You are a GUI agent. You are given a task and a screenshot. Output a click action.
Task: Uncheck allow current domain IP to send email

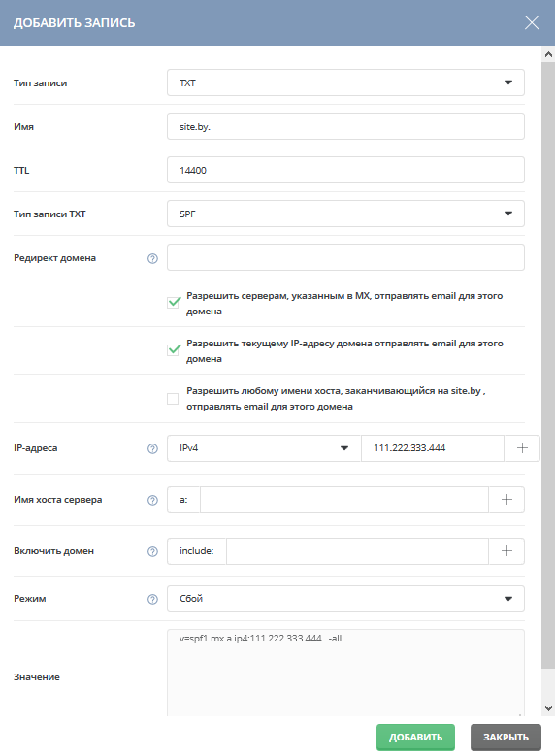(173, 349)
